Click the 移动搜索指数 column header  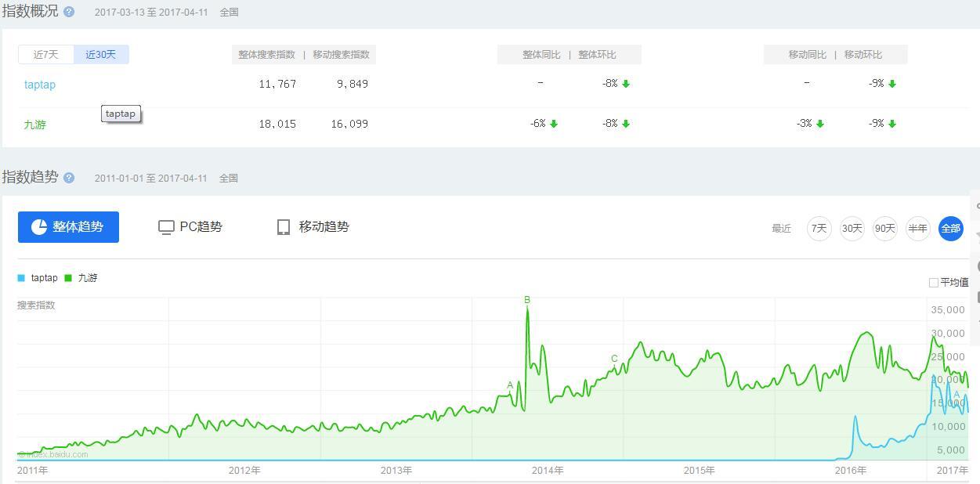pos(341,55)
